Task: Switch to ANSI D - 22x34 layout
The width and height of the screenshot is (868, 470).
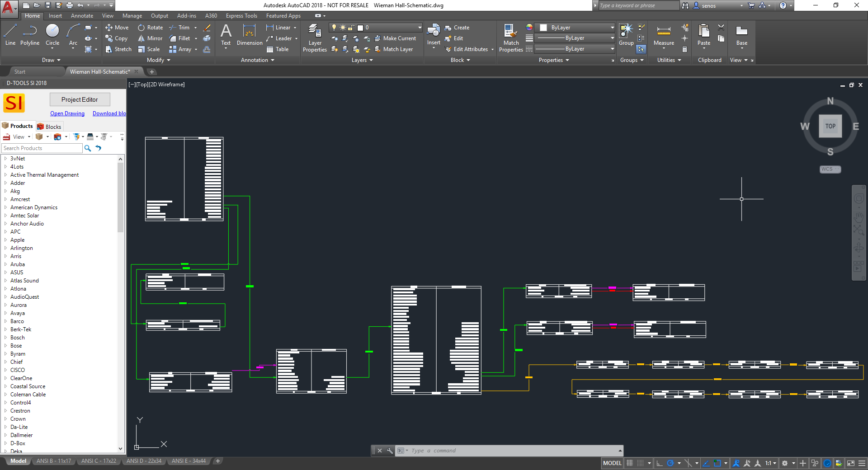Action: coord(144,461)
